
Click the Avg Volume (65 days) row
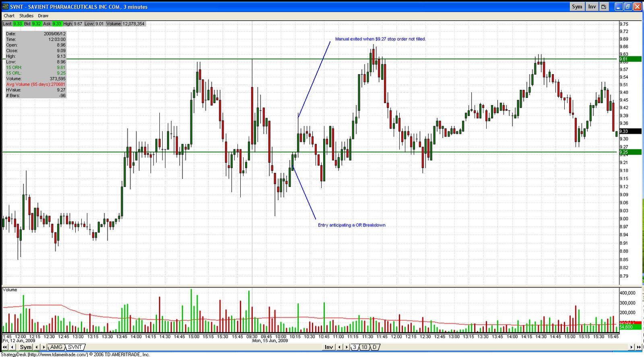click(x=36, y=84)
